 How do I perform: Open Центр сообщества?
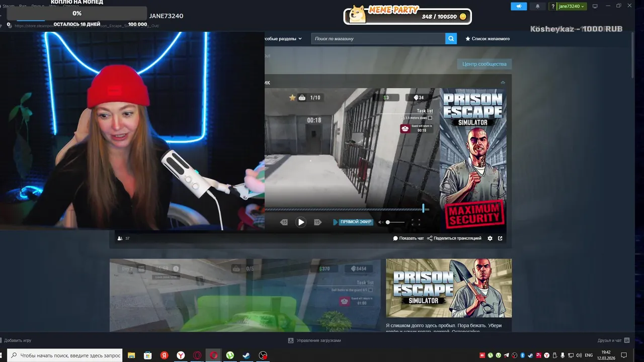tap(484, 64)
